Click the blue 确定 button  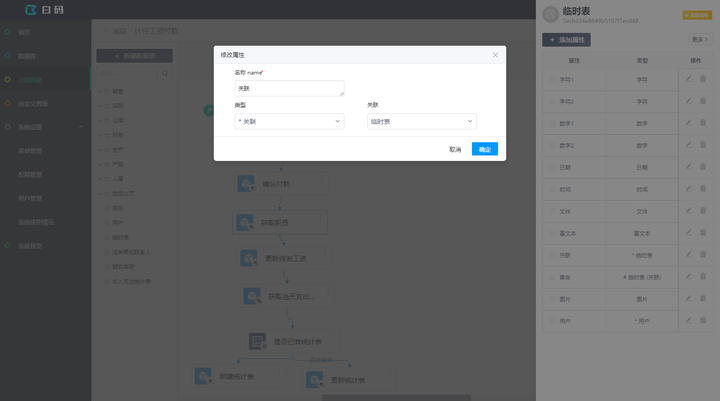point(484,149)
